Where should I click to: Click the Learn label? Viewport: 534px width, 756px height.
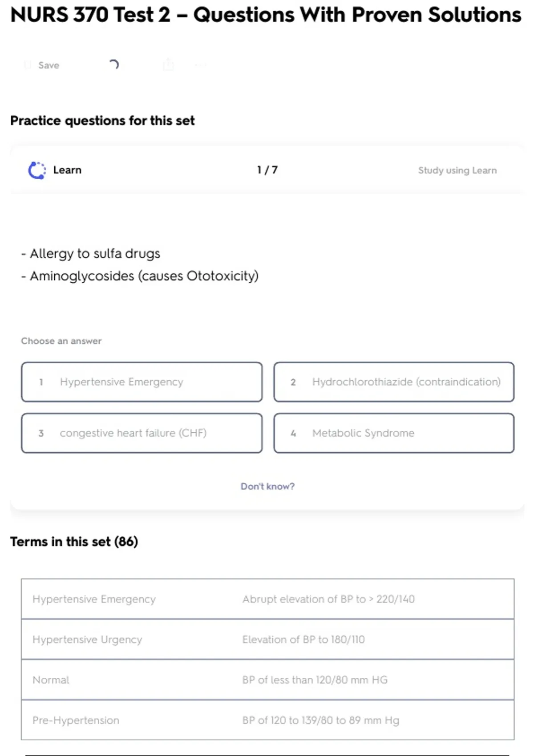(x=67, y=170)
